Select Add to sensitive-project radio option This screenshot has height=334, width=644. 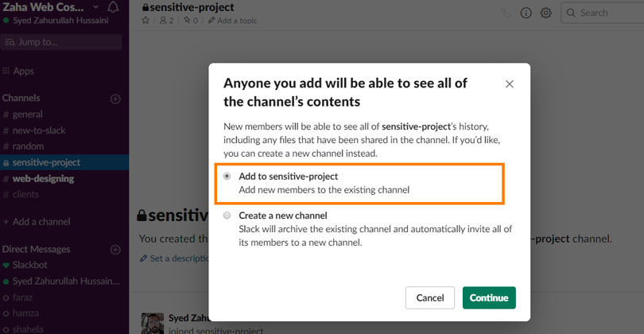(227, 177)
